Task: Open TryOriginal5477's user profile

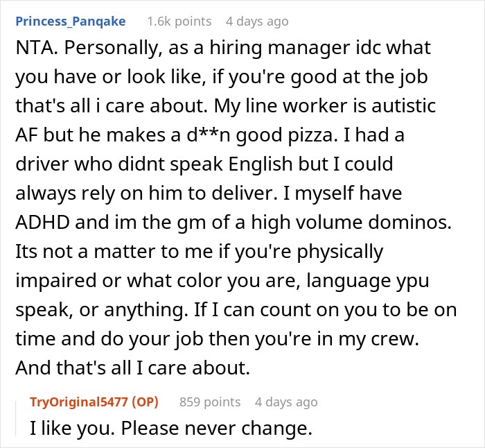Action: tap(82, 402)
